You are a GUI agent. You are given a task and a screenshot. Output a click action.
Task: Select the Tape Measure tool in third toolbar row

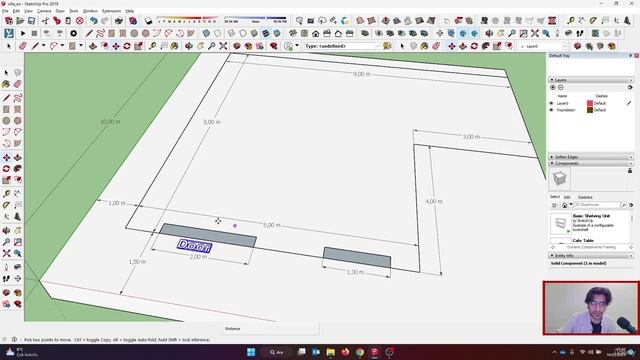point(153,46)
